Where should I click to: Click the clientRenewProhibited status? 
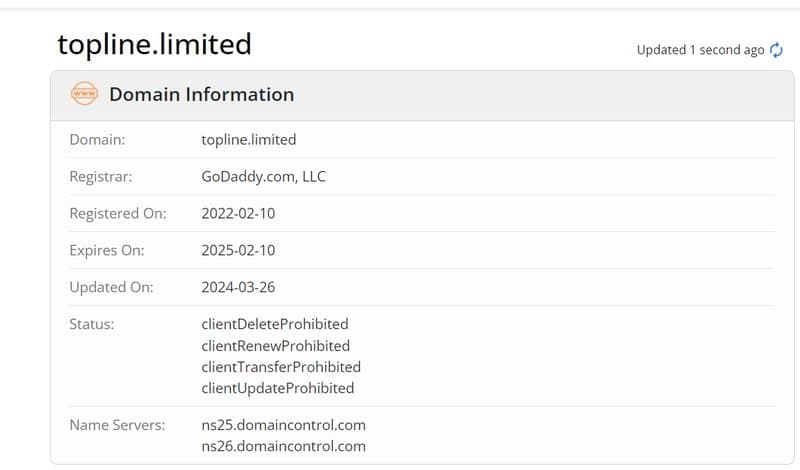(x=276, y=346)
